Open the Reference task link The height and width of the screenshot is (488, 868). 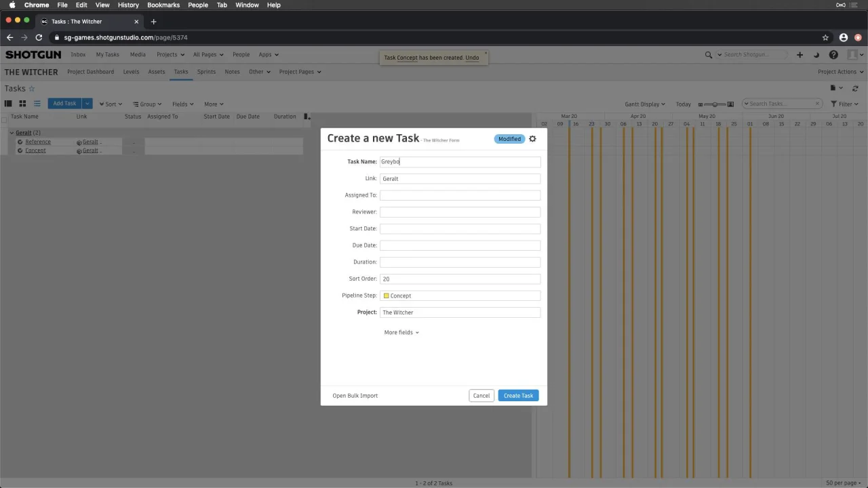38,142
